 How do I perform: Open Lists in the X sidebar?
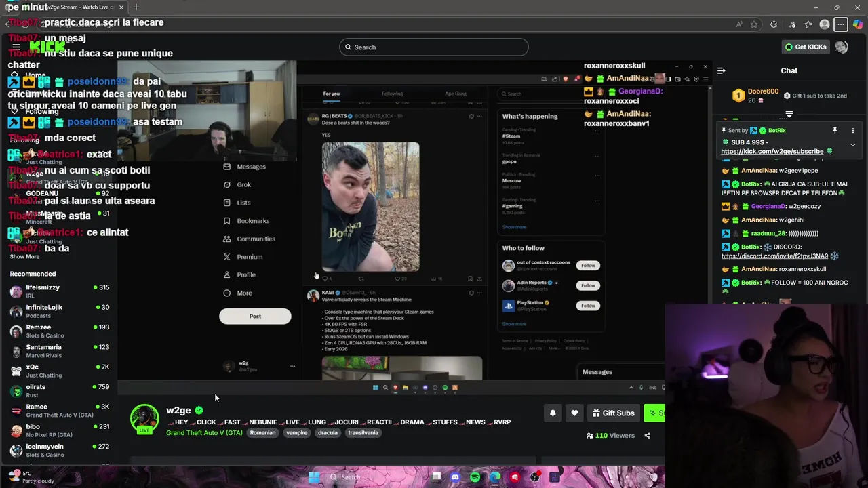(237, 203)
